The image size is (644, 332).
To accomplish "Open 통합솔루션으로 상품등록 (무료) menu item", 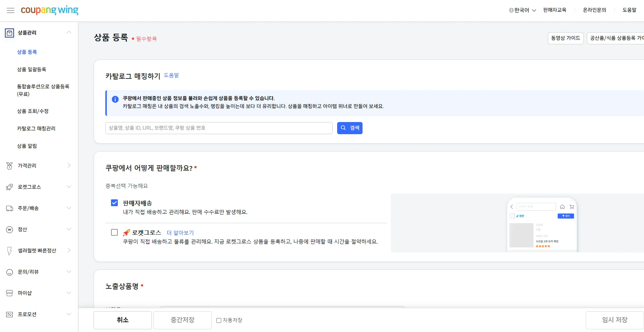I will click(x=43, y=90).
